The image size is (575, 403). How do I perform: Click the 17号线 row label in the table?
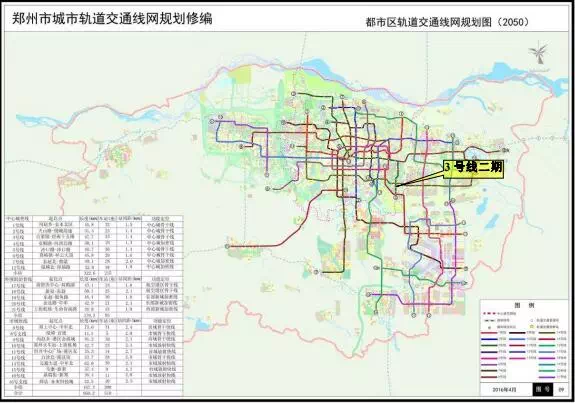click(19, 286)
